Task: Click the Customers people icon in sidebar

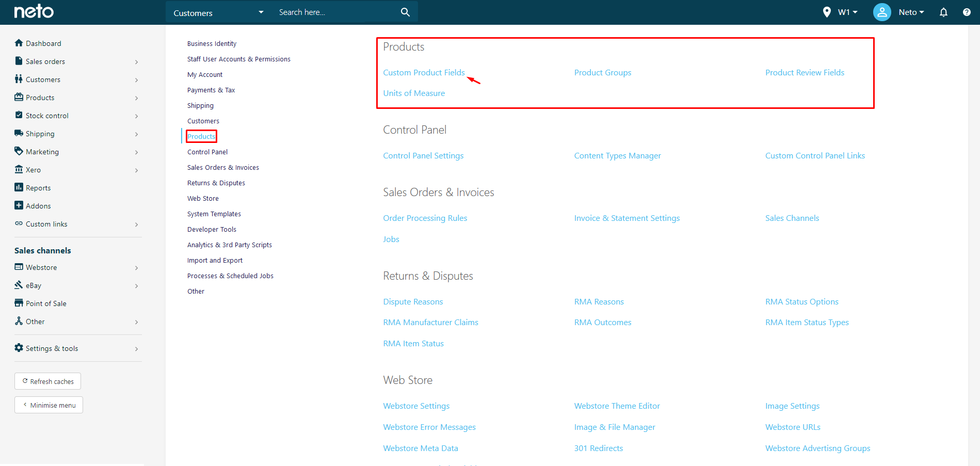Action: tap(19, 79)
